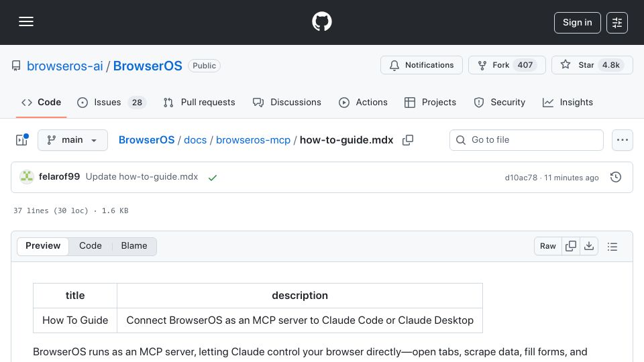Click the Notifications bell button
Viewport: 644px width, 362px height.
pyautogui.click(x=421, y=65)
